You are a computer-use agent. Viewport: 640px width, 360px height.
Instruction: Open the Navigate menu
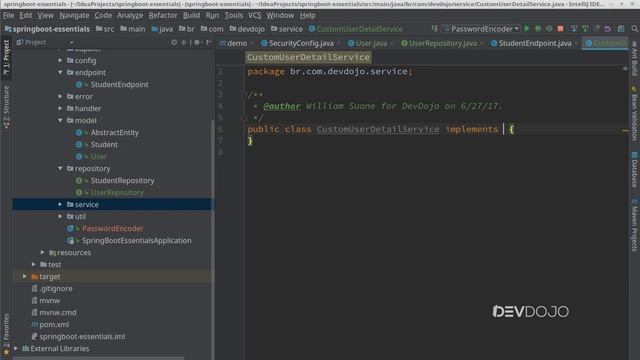74,16
